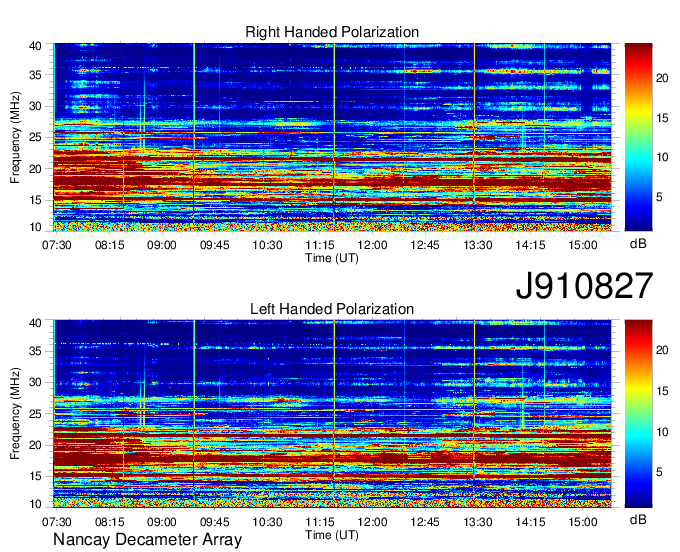The width and height of the screenshot is (680, 552).
Task: Click the 09:45 tick on Left Handed time axis
Action: point(214,522)
